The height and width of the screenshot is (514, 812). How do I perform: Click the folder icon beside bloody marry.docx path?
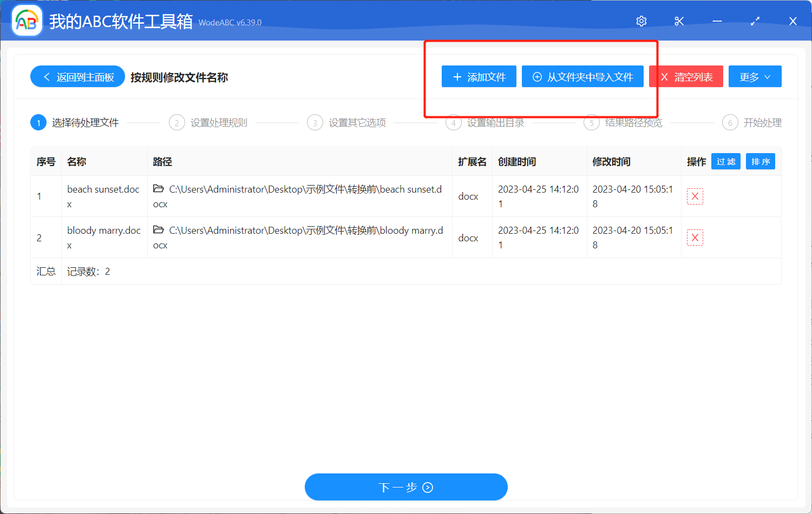tap(158, 230)
